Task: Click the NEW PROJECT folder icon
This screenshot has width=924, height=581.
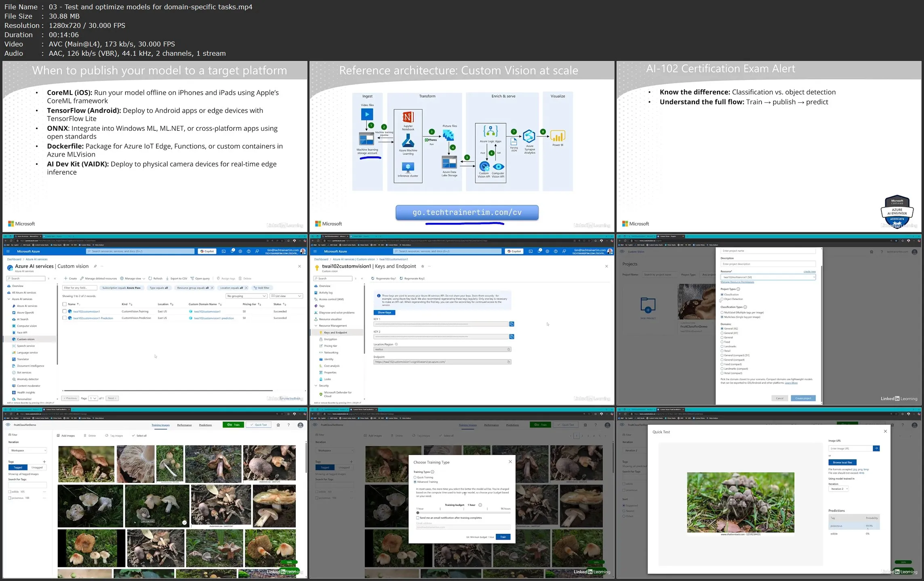Action: point(648,305)
